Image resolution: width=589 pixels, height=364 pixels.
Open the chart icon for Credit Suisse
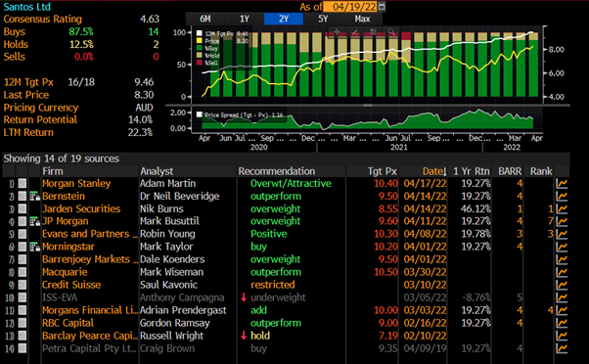(562, 285)
